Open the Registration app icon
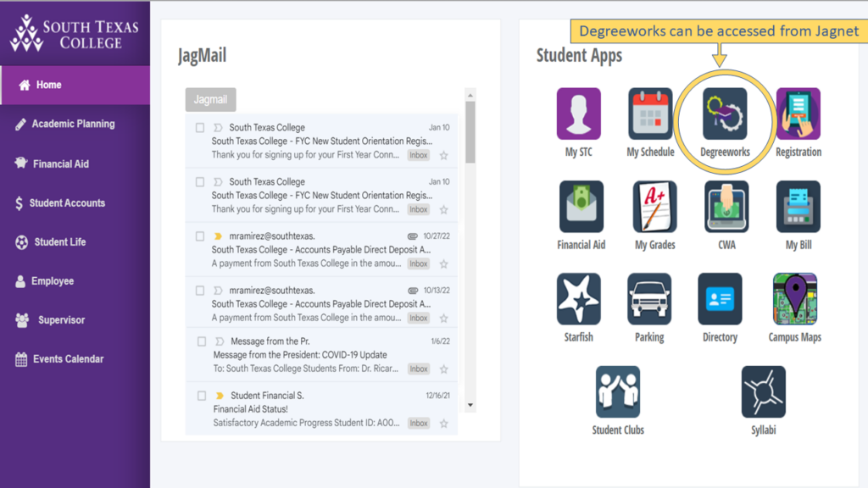868x488 pixels. [x=798, y=114]
